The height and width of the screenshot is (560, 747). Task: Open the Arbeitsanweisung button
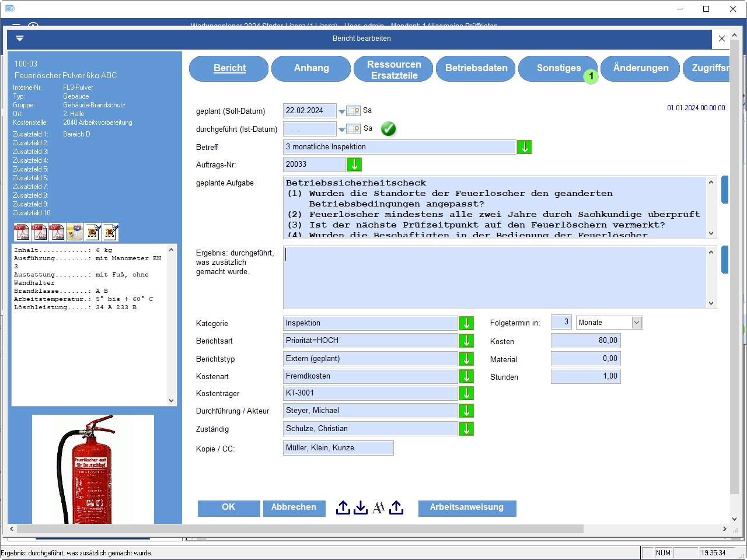(x=467, y=508)
